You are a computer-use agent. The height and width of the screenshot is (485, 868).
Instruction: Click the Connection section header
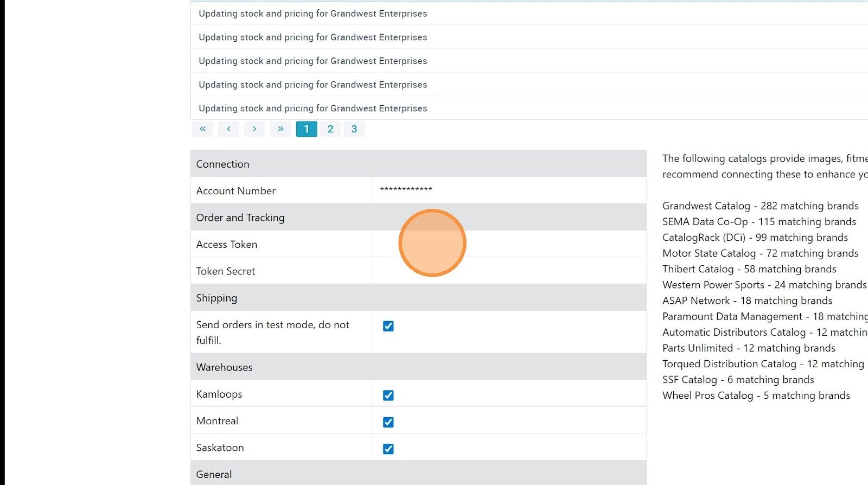click(x=418, y=164)
